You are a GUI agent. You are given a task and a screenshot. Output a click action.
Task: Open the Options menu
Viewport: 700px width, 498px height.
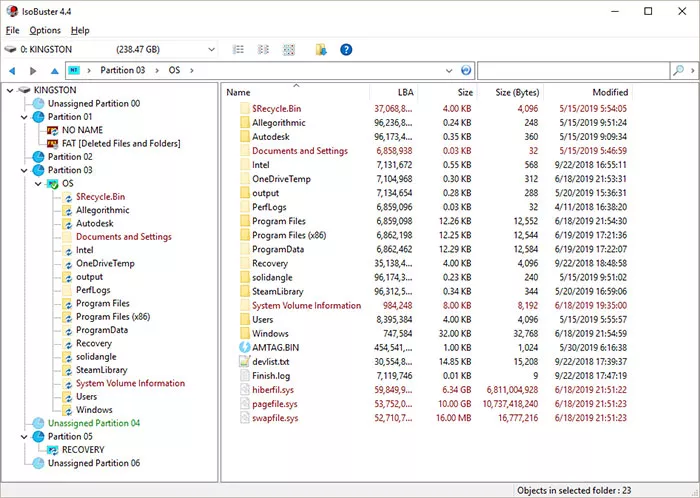[x=45, y=30]
